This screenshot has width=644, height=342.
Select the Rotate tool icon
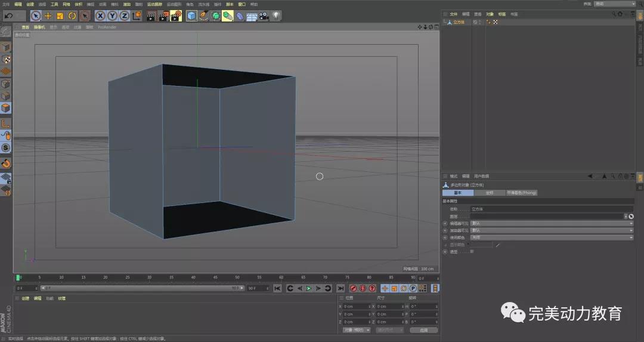pyautogui.click(x=72, y=16)
